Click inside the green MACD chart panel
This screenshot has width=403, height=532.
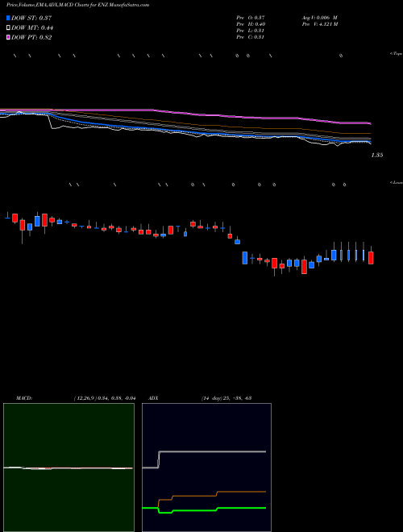(69, 468)
